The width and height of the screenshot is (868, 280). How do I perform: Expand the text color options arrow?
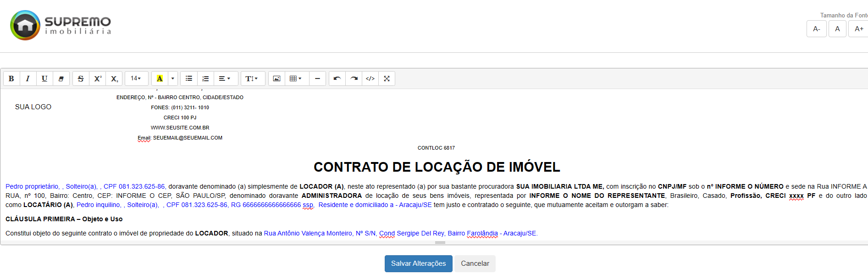coord(173,78)
